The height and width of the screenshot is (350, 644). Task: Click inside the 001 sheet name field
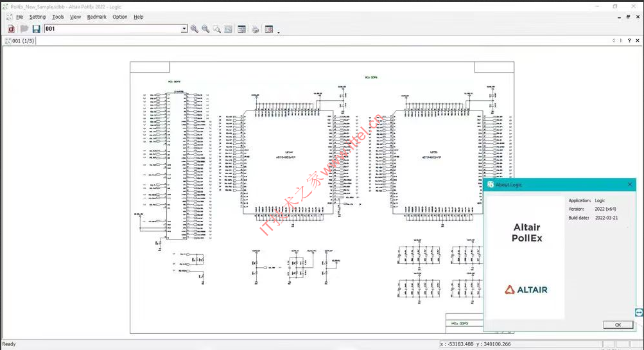click(112, 29)
